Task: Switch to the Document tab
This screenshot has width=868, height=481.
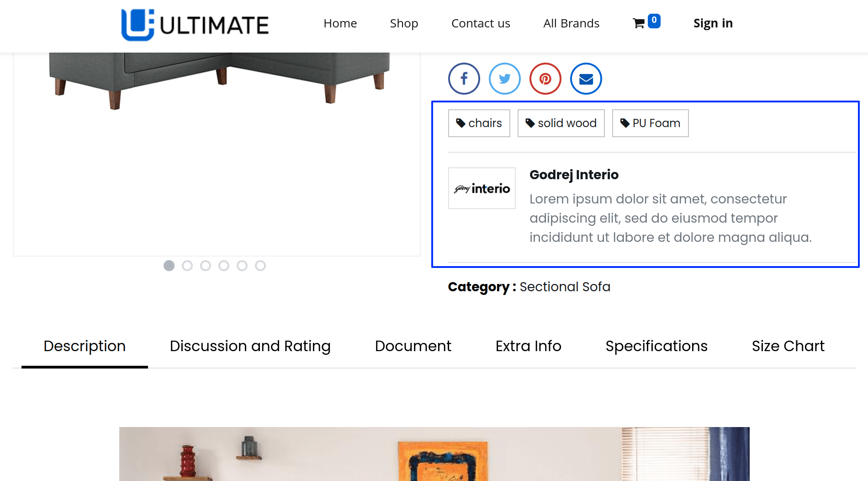Action: point(413,346)
